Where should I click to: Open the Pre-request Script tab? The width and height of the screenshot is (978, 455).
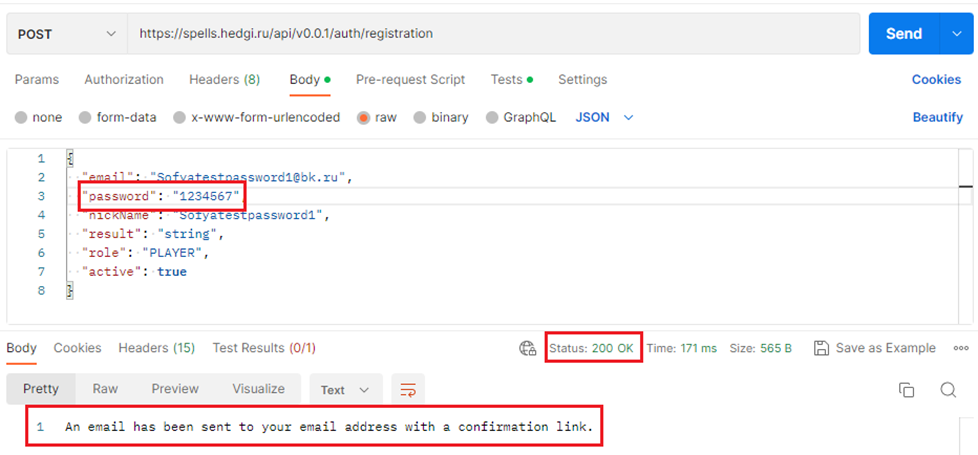[x=410, y=80]
